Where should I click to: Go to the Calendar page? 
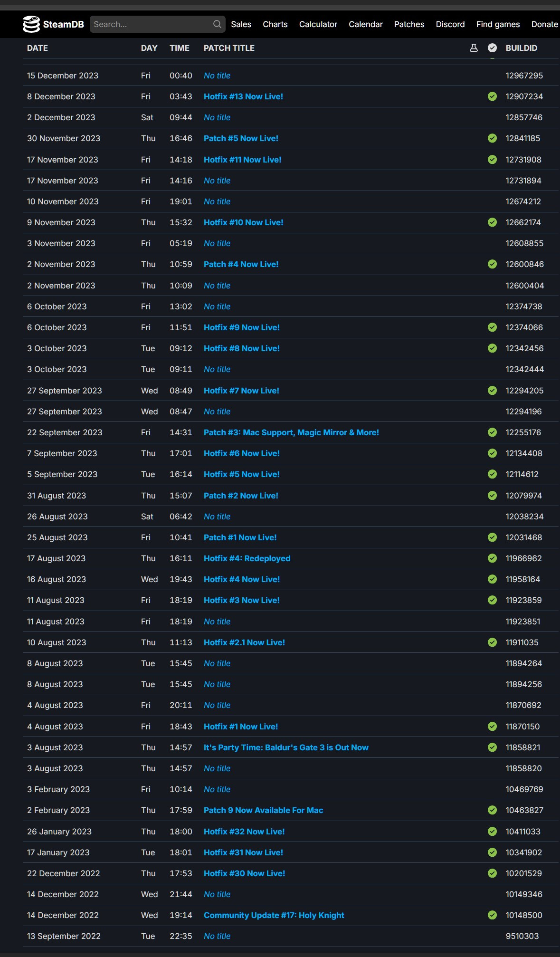(365, 24)
